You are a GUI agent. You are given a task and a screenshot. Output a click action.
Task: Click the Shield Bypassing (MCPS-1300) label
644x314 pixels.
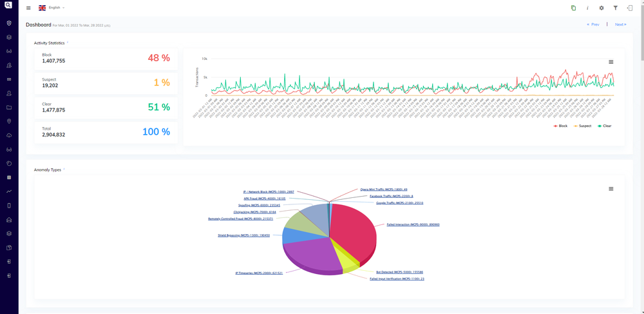pos(243,235)
